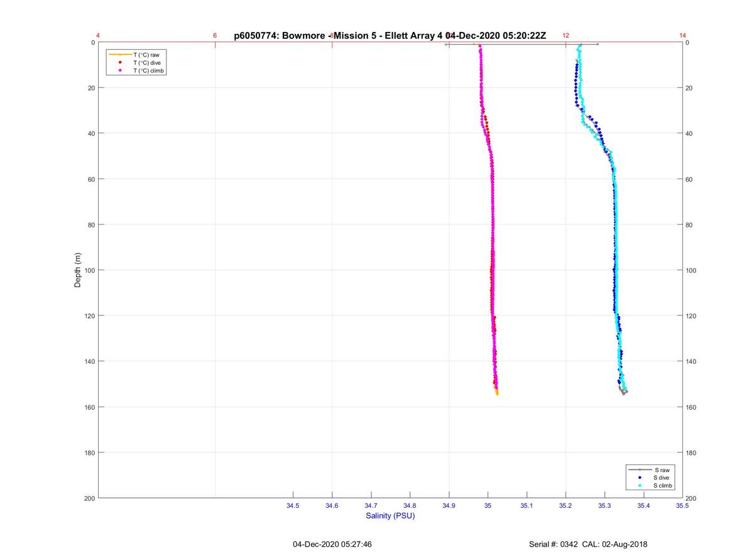Click salinity tick label '34.8'
The image size is (754, 560).
tap(410, 506)
